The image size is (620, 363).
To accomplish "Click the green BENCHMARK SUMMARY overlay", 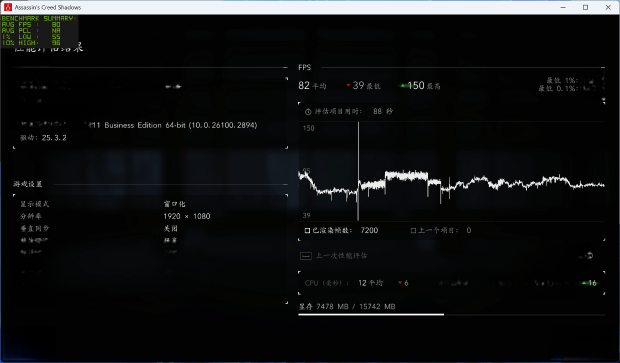I will tap(39, 30).
